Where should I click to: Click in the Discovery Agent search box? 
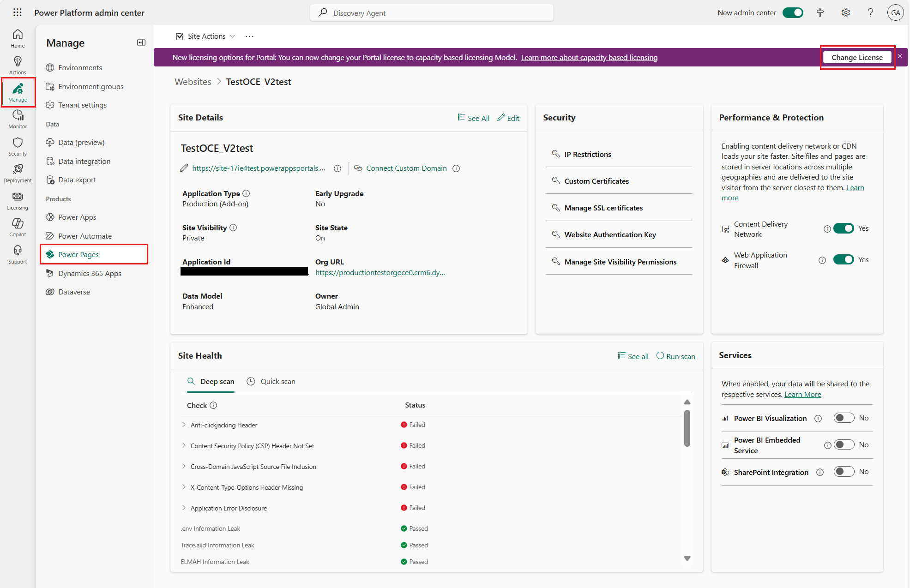click(x=432, y=13)
